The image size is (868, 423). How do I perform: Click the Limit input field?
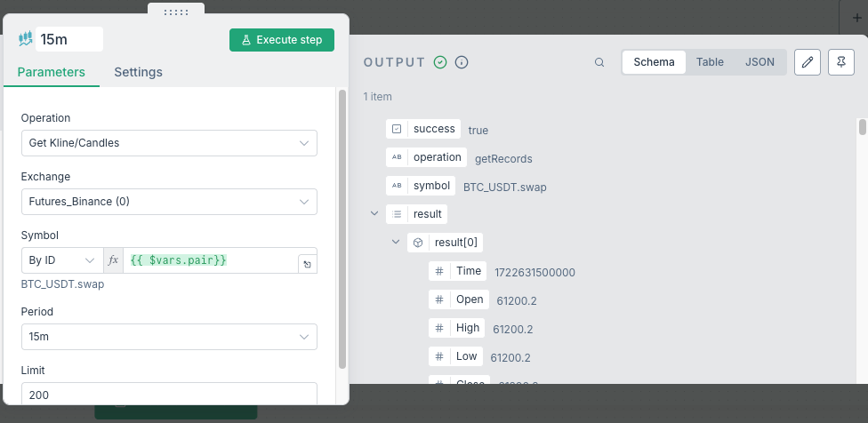[169, 394]
